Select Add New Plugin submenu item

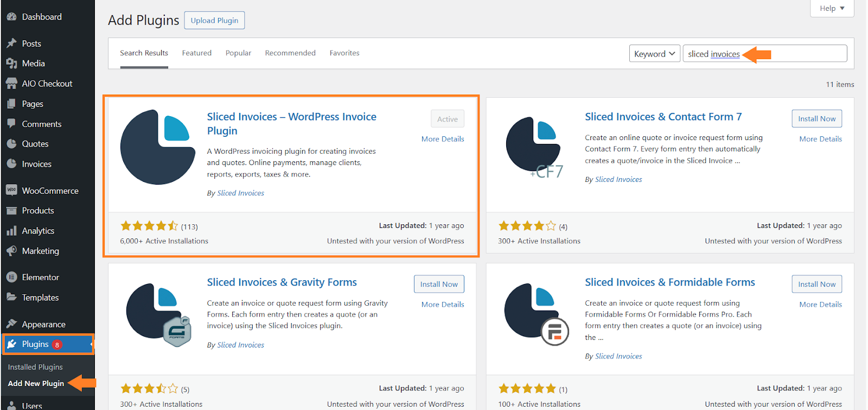(36, 383)
